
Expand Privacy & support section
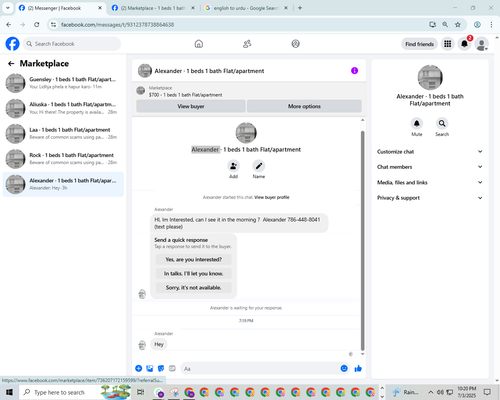tap(430, 198)
